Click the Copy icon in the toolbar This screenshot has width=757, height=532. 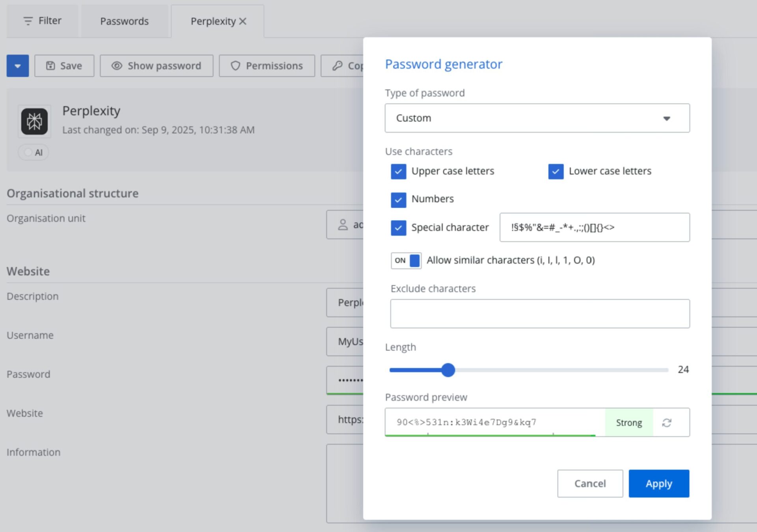pos(337,66)
